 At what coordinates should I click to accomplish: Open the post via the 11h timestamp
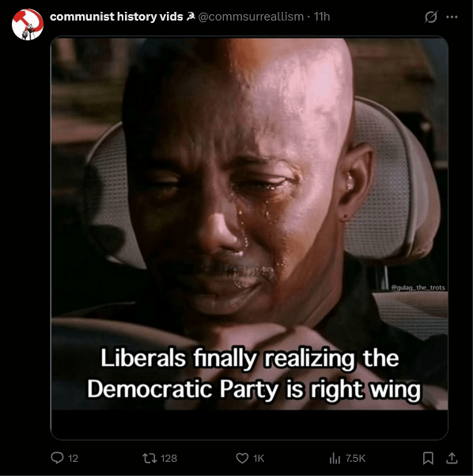point(321,17)
